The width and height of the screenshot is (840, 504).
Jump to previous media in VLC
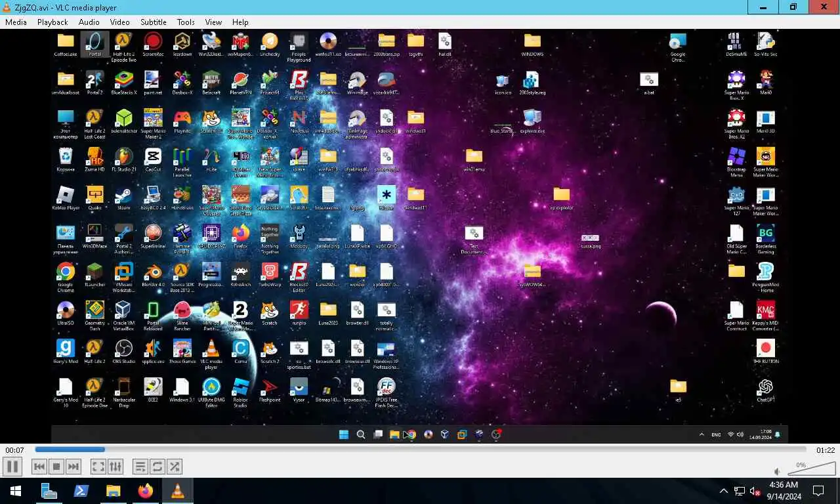[x=39, y=467]
